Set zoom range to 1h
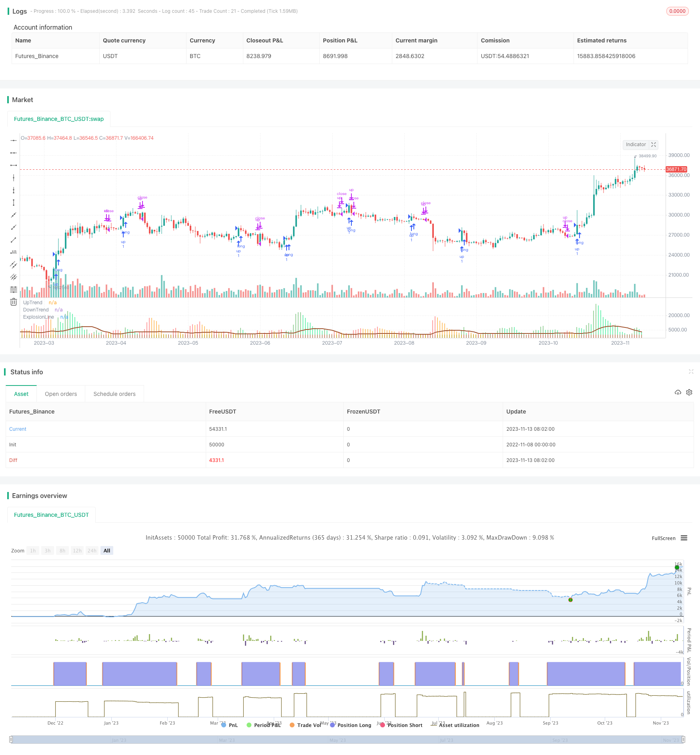Screen dimensions: 700x755 (33, 551)
